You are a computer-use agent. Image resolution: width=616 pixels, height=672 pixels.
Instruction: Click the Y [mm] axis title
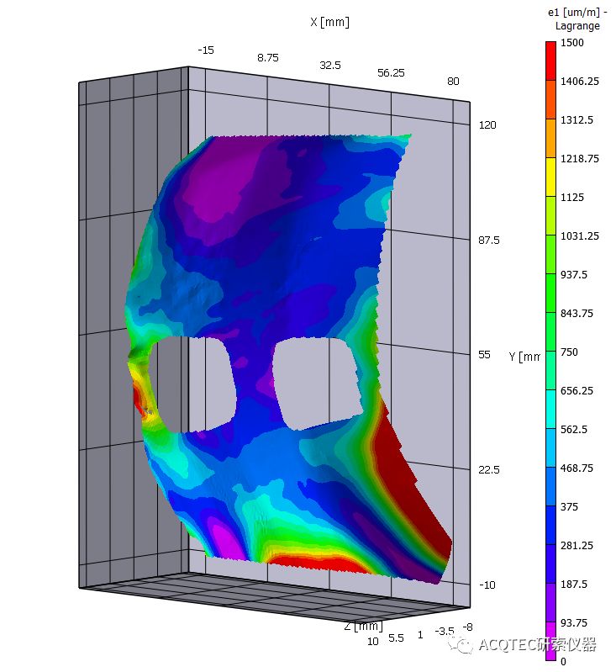pyautogui.click(x=524, y=357)
